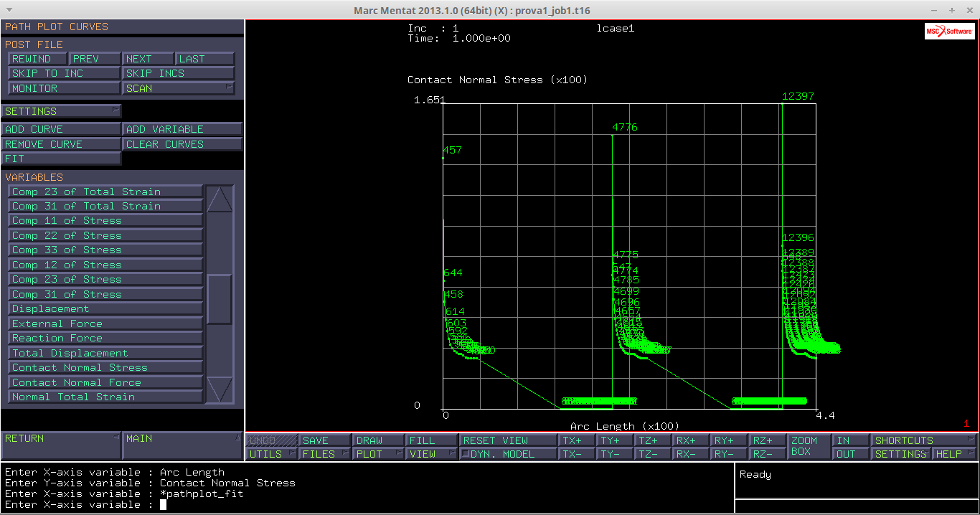Select variable Comp 12 of Stress
The image size is (980, 515).
click(106, 265)
